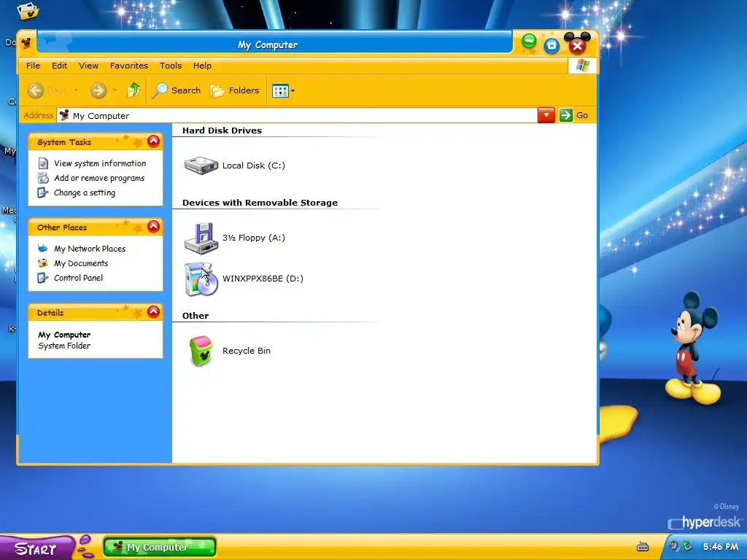The width and height of the screenshot is (747, 560).
Task: Click the Hard Disk Drives group header
Action: (x=222, y=131)
